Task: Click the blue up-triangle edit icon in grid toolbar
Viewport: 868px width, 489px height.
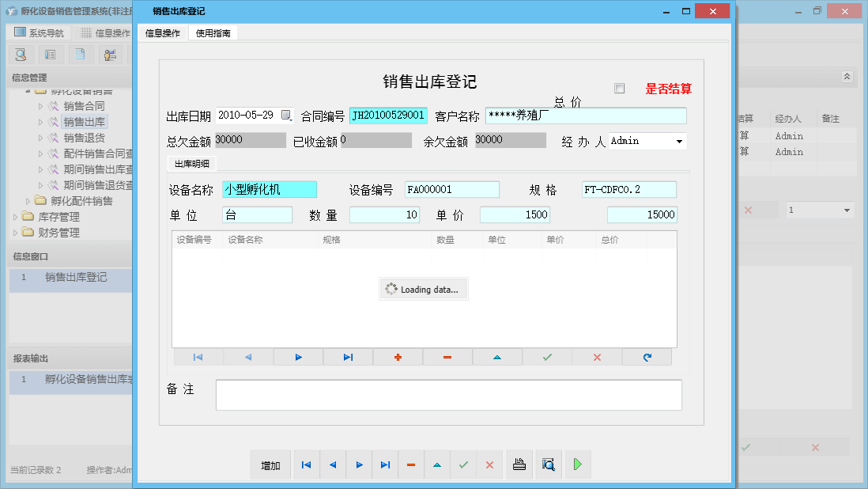Action: tap(497, 357)
